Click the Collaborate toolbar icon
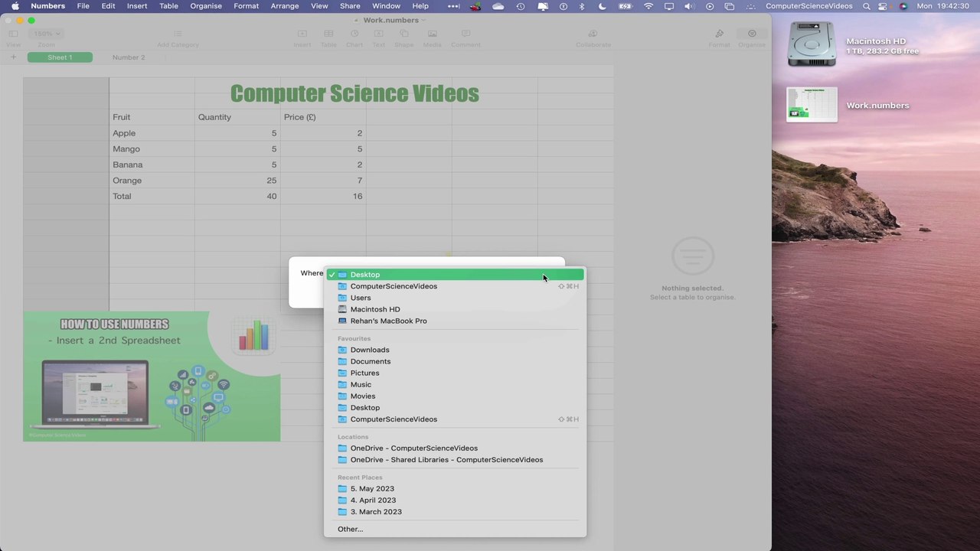The height and width of the screenshot is (551, 980). pyautogui.click(x=593, y=34)
